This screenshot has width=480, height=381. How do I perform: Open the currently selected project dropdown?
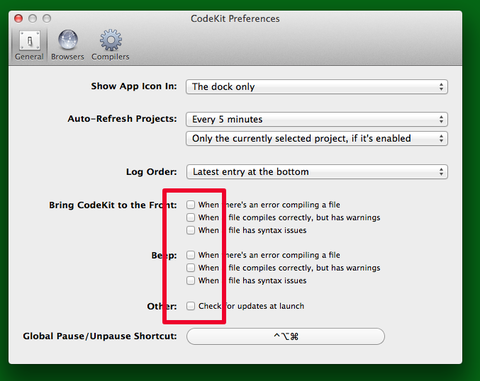tap(317, 138)
